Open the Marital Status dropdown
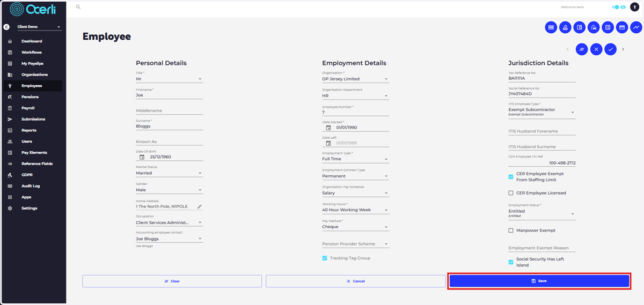The width and height of the screenshot is (644, 305). click(169, 173)
